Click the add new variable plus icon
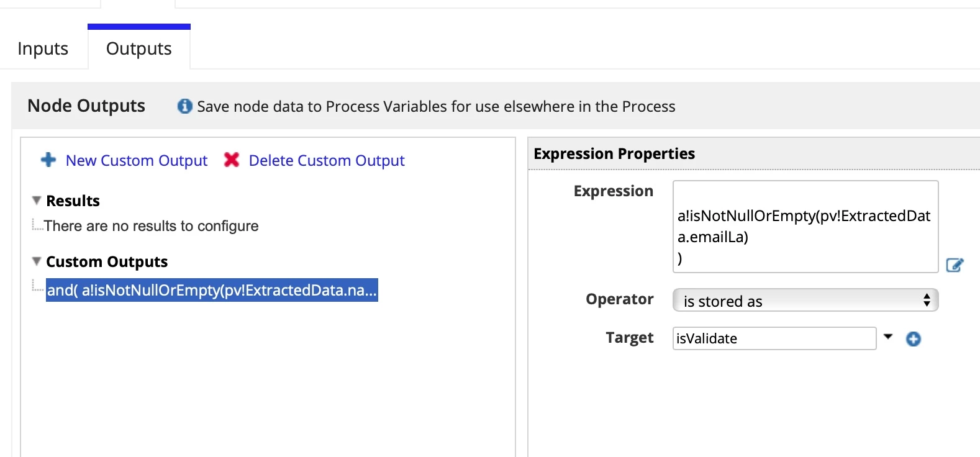The width and height of the screenshot is (980, 457). tap(913, 339)
